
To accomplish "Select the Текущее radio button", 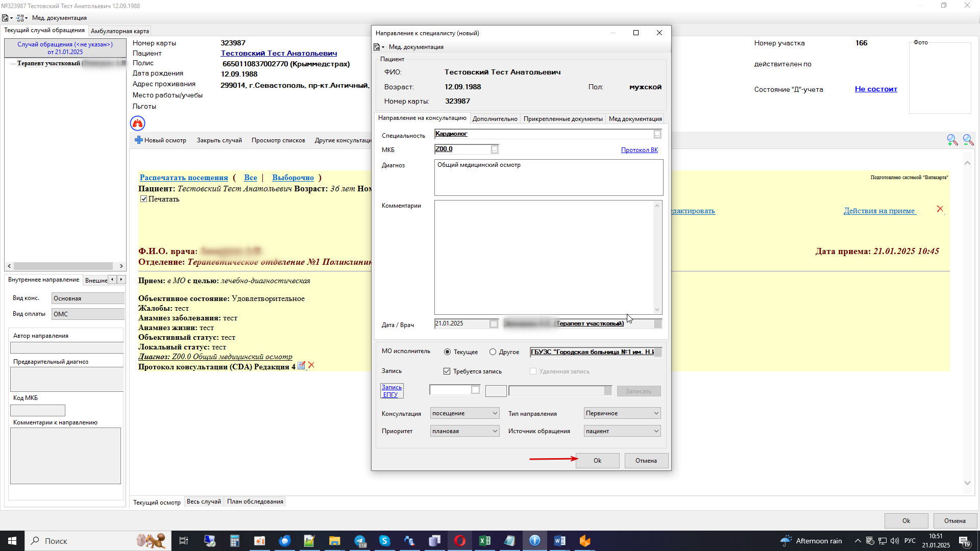I will (x=448, y=352).
